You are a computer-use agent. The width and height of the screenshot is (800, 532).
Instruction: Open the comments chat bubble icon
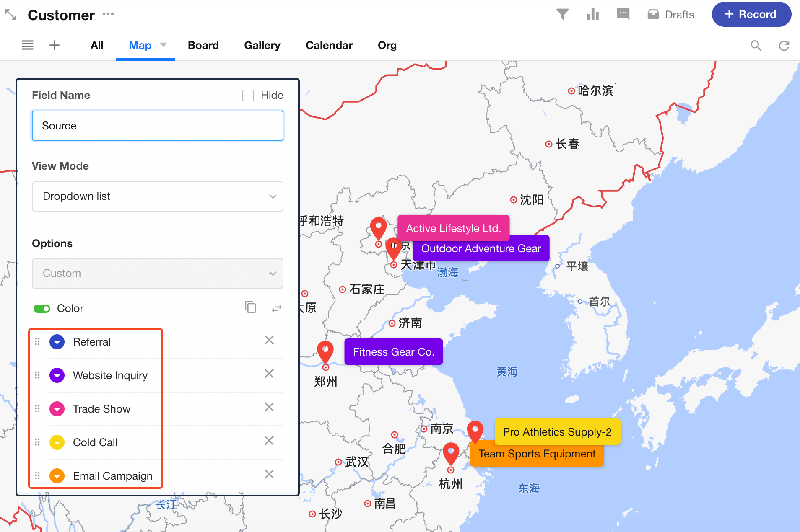pyautogui.click(x=623, y=14)
